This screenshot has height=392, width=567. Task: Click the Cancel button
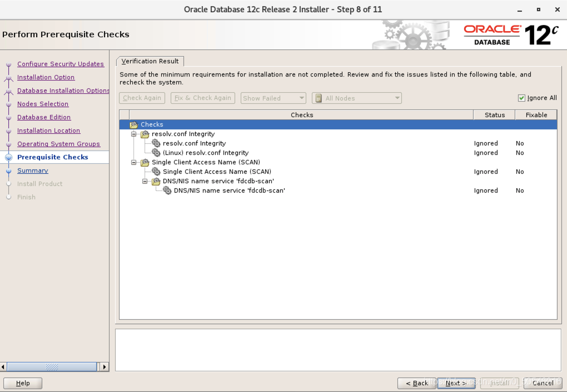(x=543, y=383)
